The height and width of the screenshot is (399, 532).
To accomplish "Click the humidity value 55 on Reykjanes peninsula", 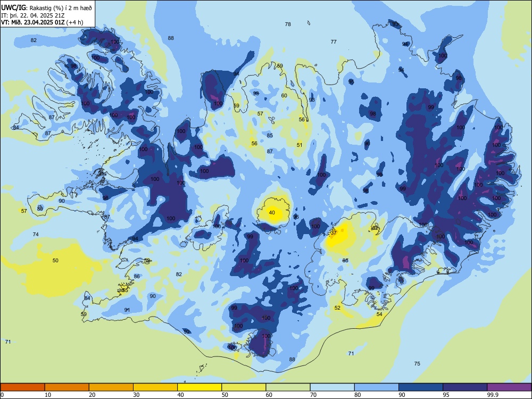I will click(x=125, y=290).
